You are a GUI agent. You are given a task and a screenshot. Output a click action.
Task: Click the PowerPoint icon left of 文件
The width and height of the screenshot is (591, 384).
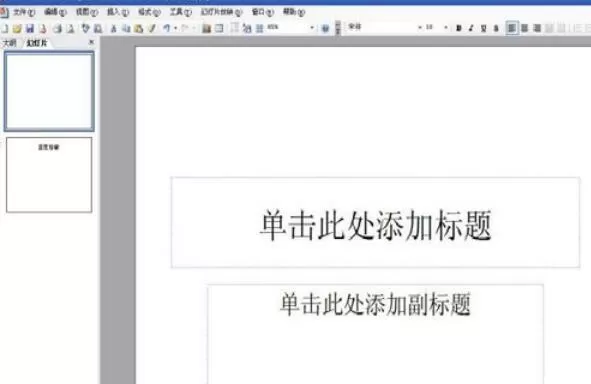[4, 12]
